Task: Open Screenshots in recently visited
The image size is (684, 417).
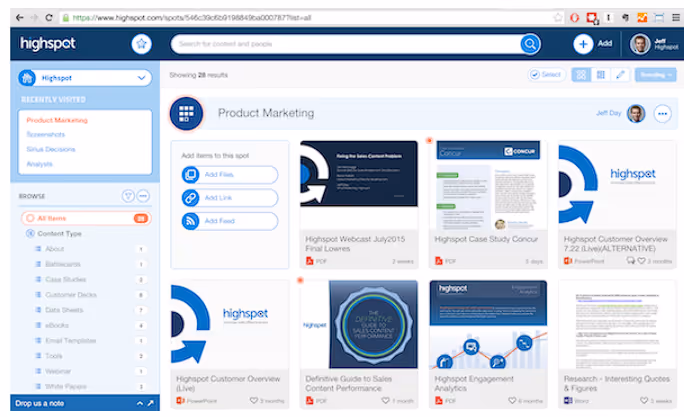Action: pyautogui.click(x=46, y=134)
